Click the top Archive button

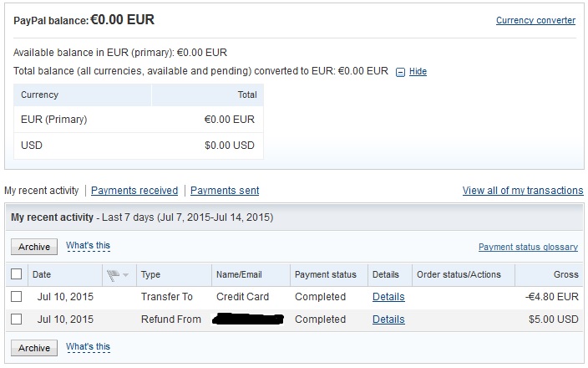tap(34, 247)
